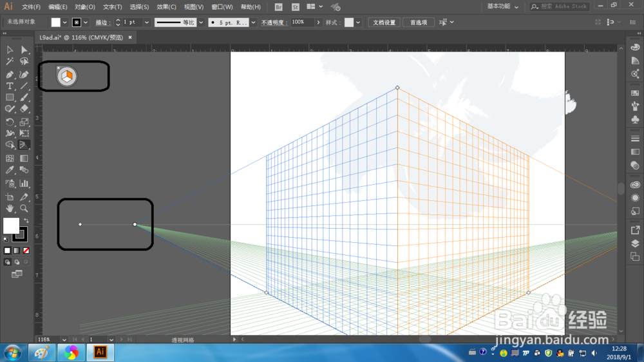This screenshot has width=644, height=362.
Task: Select the Eyedropper tool
Action: [10, 170]
